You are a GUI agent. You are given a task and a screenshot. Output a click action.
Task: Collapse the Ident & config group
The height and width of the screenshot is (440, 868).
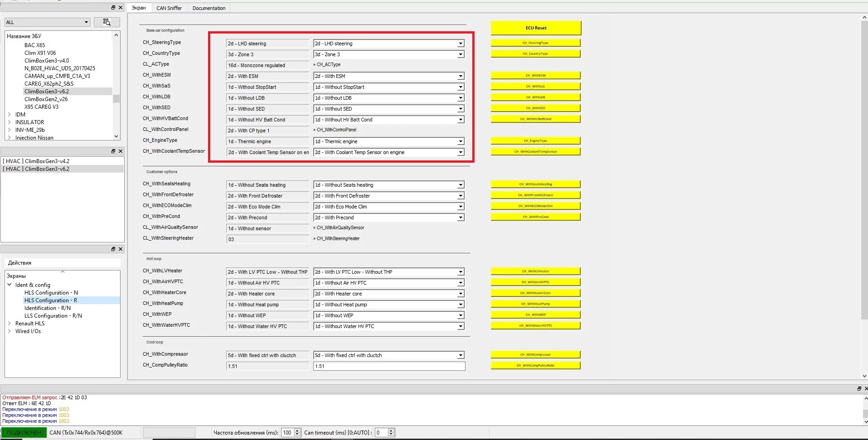tap(10, 285)
